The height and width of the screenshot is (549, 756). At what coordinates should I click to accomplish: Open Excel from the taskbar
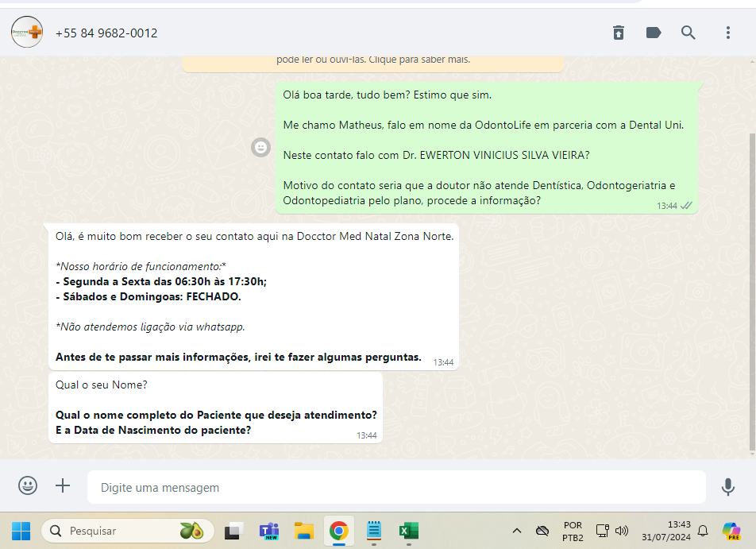[x=409, y=531]
